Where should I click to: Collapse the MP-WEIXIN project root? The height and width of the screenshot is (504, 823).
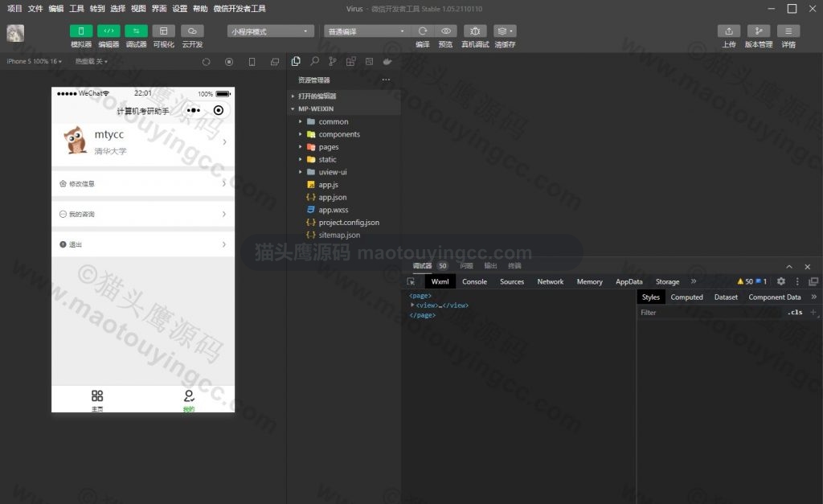tap(344, 109)
